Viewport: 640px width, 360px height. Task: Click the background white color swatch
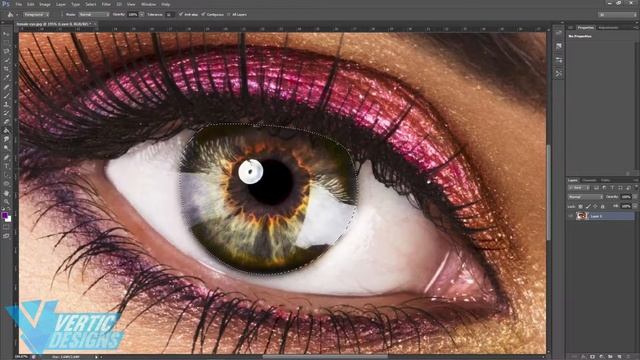9,220
